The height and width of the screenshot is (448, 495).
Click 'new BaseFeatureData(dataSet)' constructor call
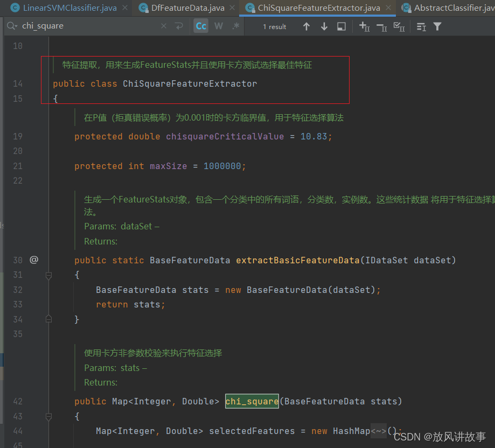click(300, 290)
